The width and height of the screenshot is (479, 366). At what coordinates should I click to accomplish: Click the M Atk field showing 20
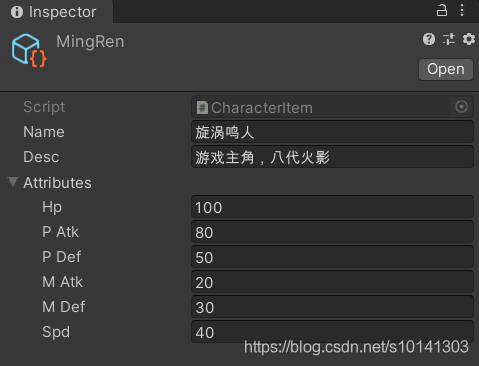click(332, 282)
